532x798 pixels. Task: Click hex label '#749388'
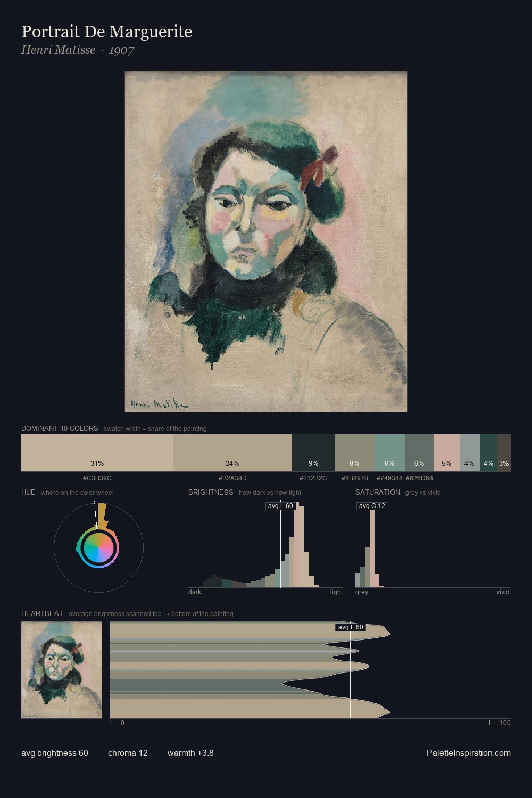(389, 478)
